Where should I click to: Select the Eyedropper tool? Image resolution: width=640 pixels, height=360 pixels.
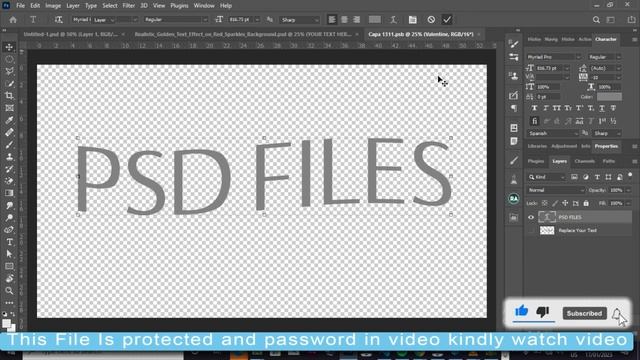(9, 120)
